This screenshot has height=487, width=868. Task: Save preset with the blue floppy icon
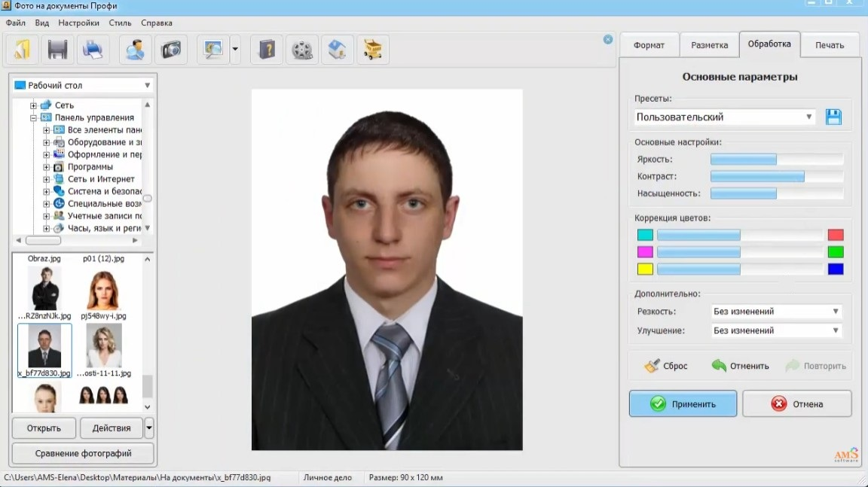833,117
